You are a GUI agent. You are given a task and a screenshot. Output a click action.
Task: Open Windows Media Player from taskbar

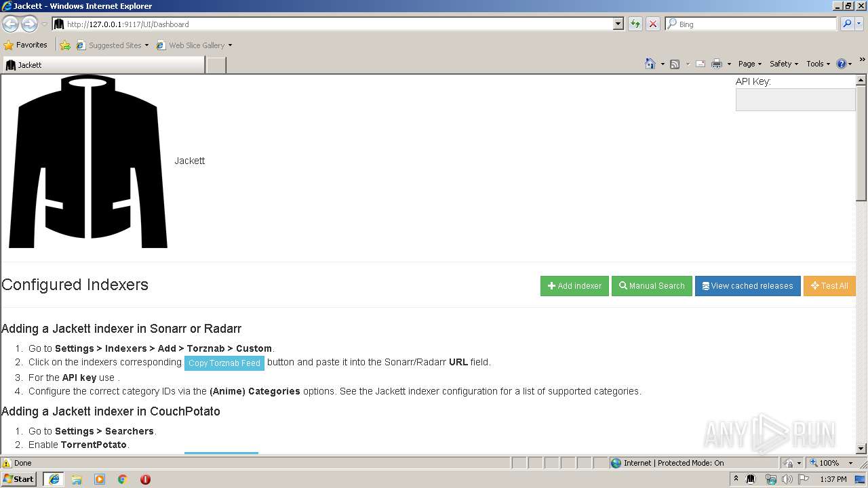pos(100,479)
